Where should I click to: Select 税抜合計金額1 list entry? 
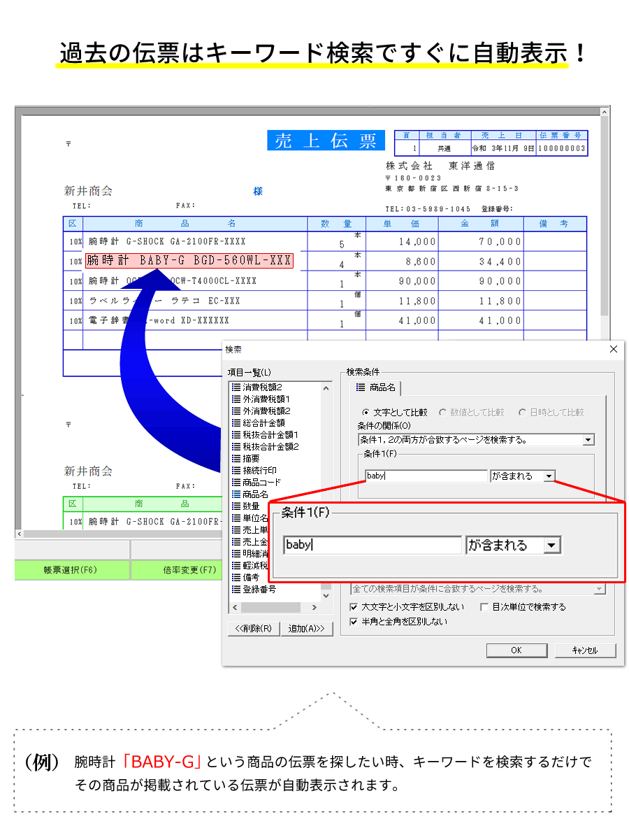(270, 434)
